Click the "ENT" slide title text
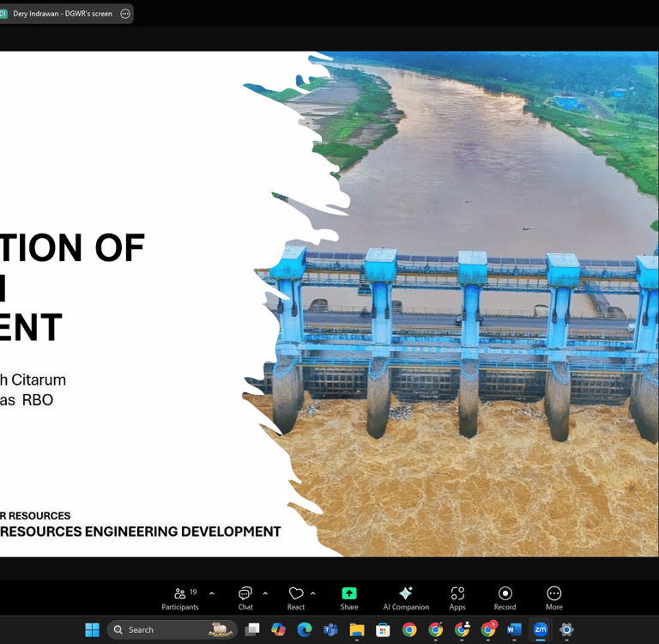This screenshot has width=659, height=644. pyautogui.click(x=31, y=327)
